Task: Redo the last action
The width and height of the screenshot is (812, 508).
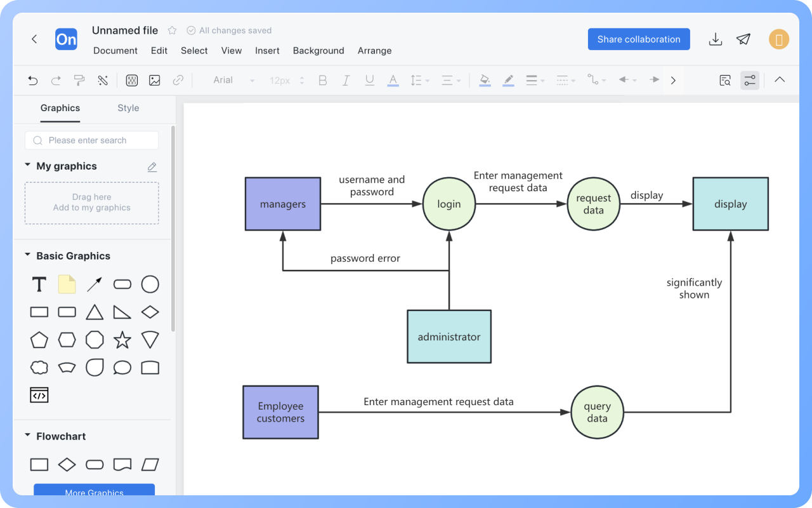Action: (x=56, y=80)
